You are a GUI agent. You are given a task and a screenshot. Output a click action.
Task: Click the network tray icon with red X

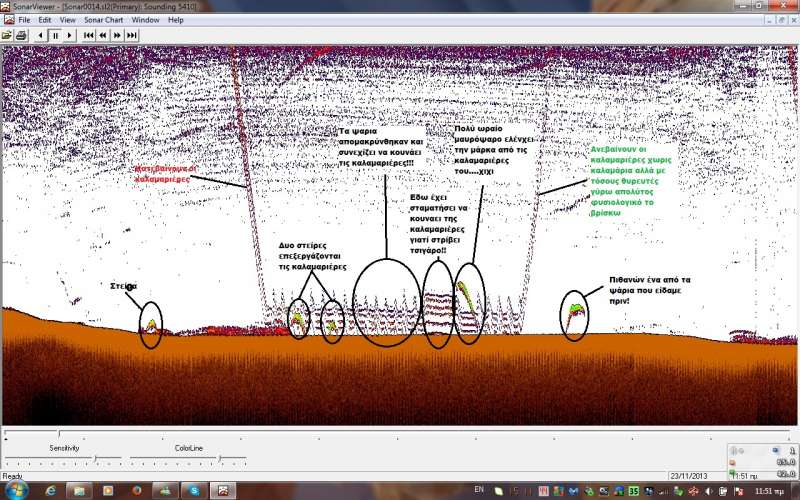(x=738, y=491)
